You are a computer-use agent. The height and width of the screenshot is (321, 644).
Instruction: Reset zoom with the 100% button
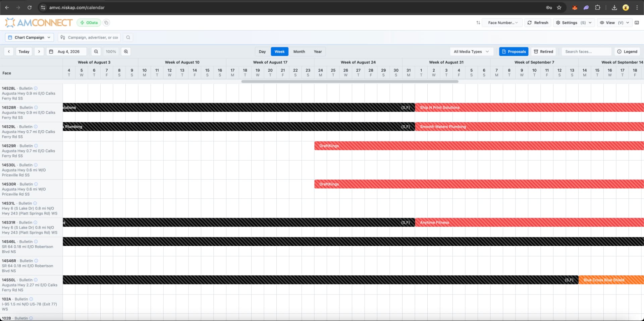(x=111, y=52)
